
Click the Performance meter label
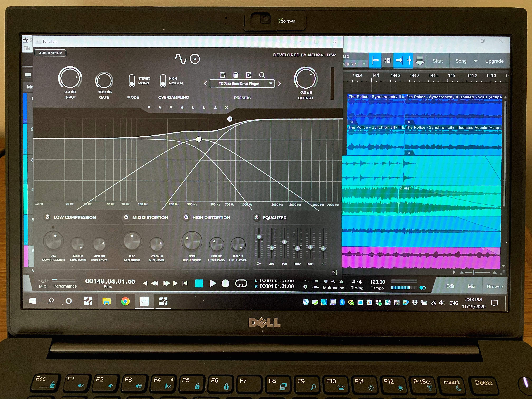coord(65,286)
